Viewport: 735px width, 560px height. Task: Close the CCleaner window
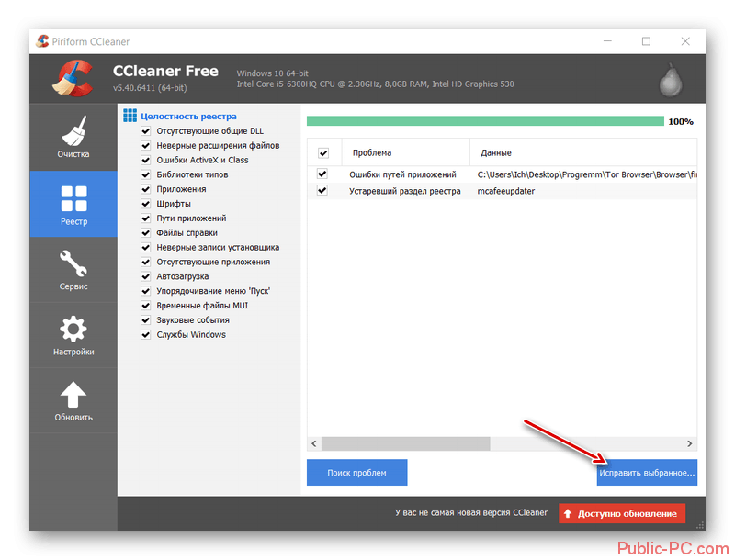point(685,41)
